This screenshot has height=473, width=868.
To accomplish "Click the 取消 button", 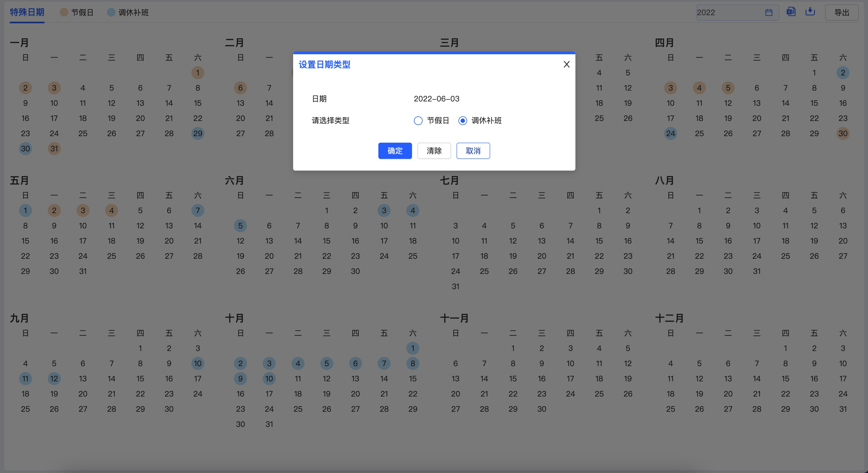I will click(473, 151).
